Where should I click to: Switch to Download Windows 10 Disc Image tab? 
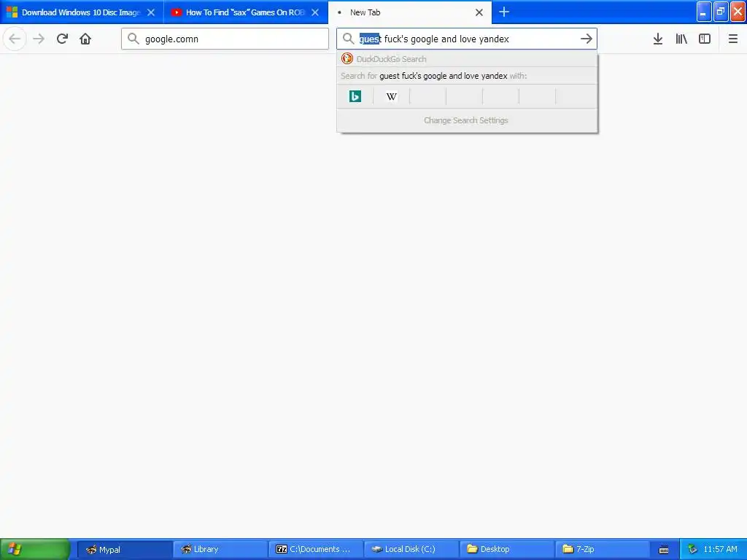pos(81,12)
